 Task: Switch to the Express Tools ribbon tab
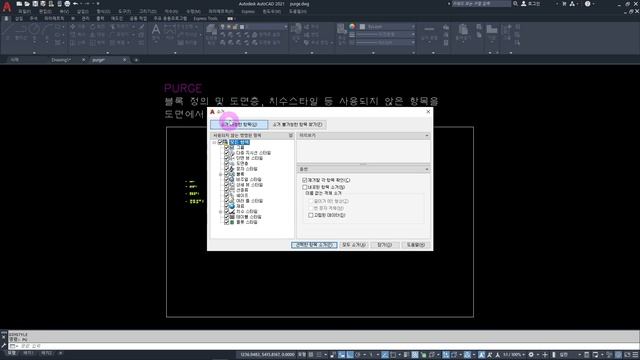pos(205,18)
